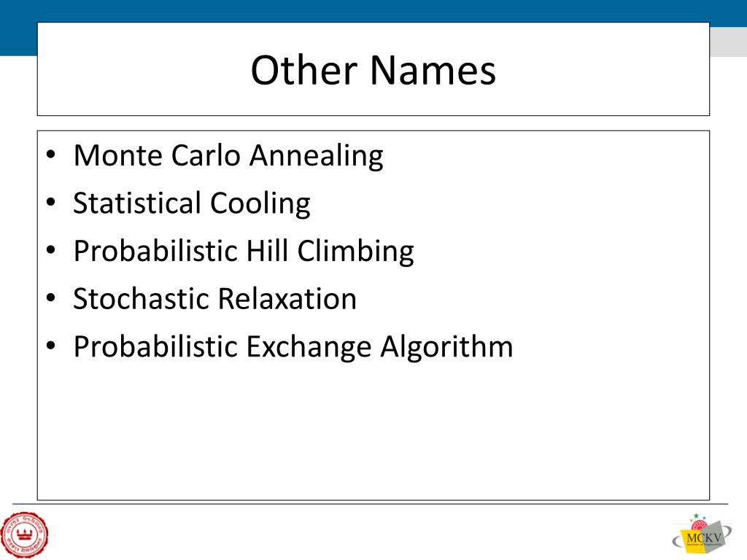The image size is (747, 560).
Task: Click the Monte Carlo Annealing bullet text
Action: (228, 156)
